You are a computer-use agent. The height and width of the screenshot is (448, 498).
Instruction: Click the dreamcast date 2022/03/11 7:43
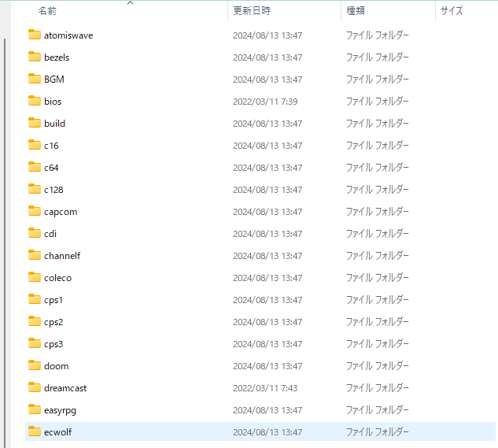265,388
